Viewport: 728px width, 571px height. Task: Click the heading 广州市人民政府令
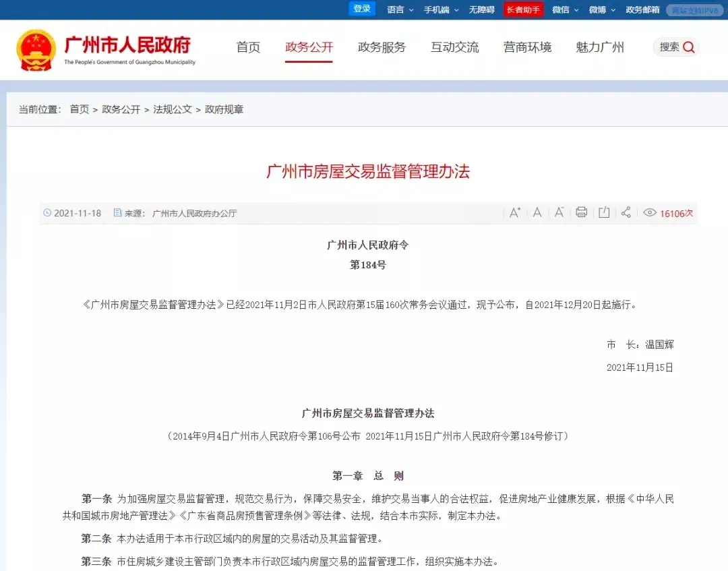pos(368,245)
